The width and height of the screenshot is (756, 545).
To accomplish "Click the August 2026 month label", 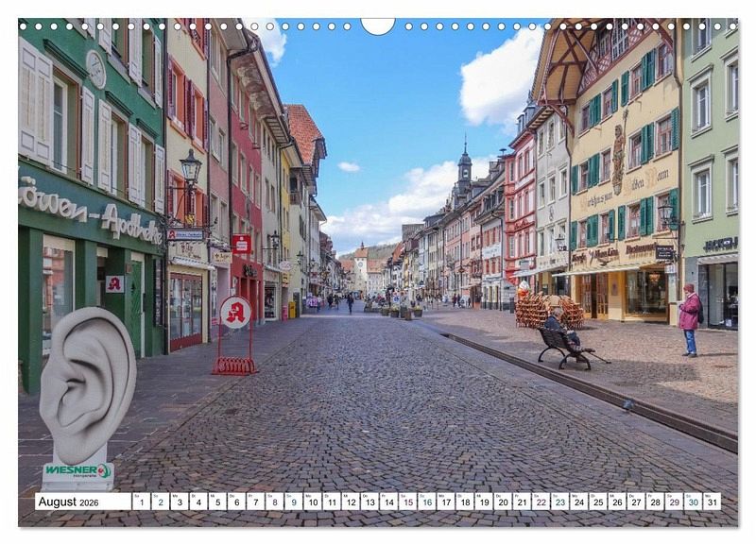I will (x=73, y=502).
